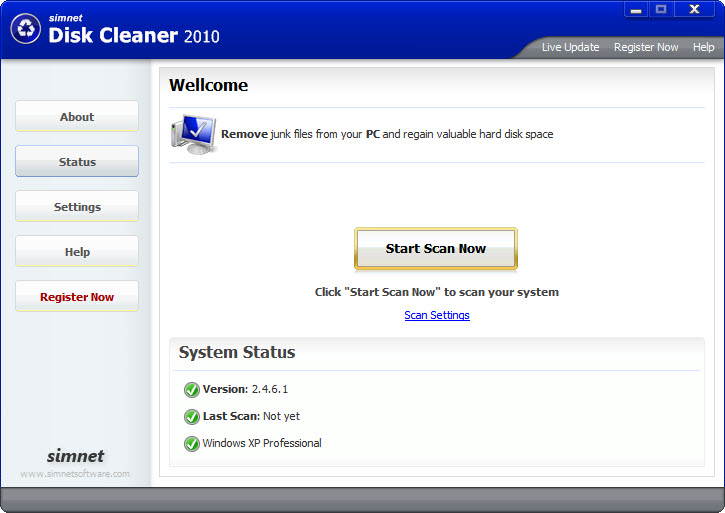The image size is (725, 513).
Task: Close the Disk Cleaner window
Action: [x=695, y=9]
